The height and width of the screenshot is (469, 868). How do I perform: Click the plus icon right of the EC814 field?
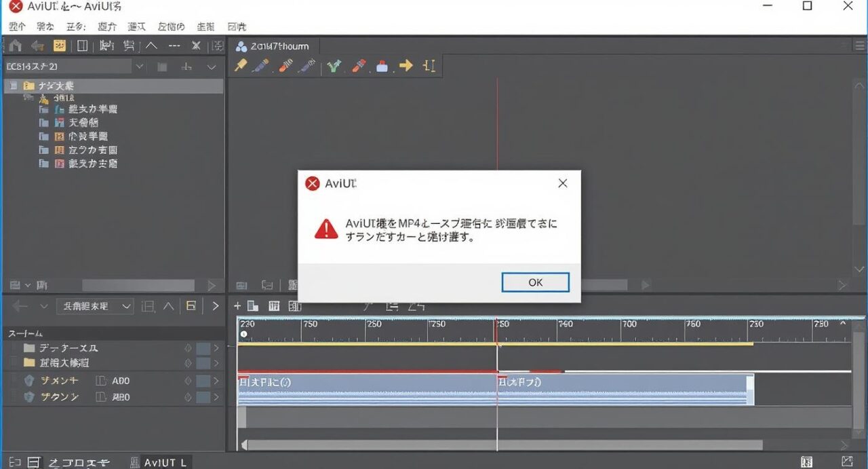(x=187, y=67)
